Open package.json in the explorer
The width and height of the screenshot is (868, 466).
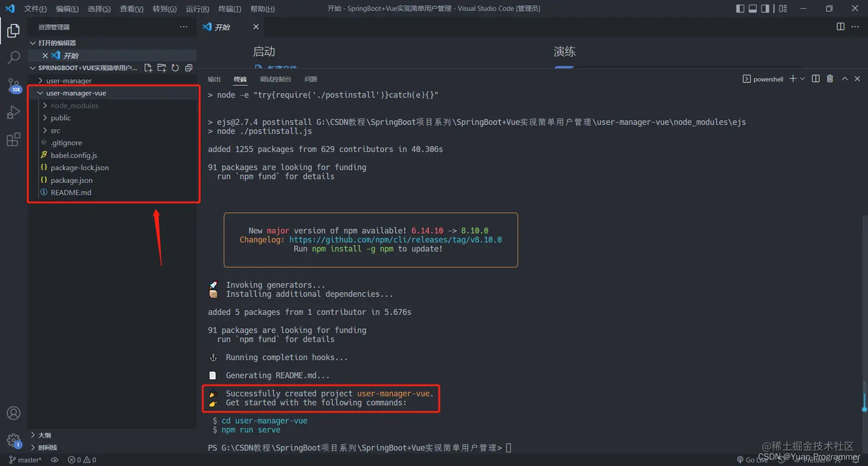coord(112,180)
